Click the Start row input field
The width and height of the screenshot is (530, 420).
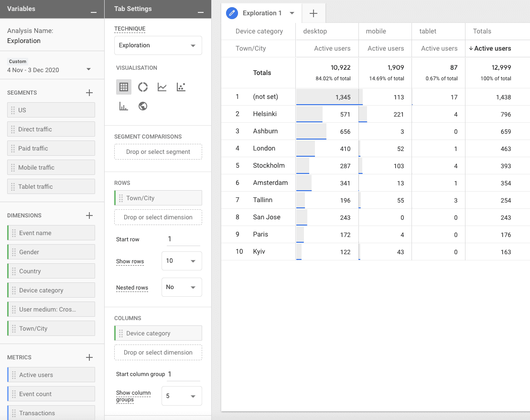pos(183,239)
